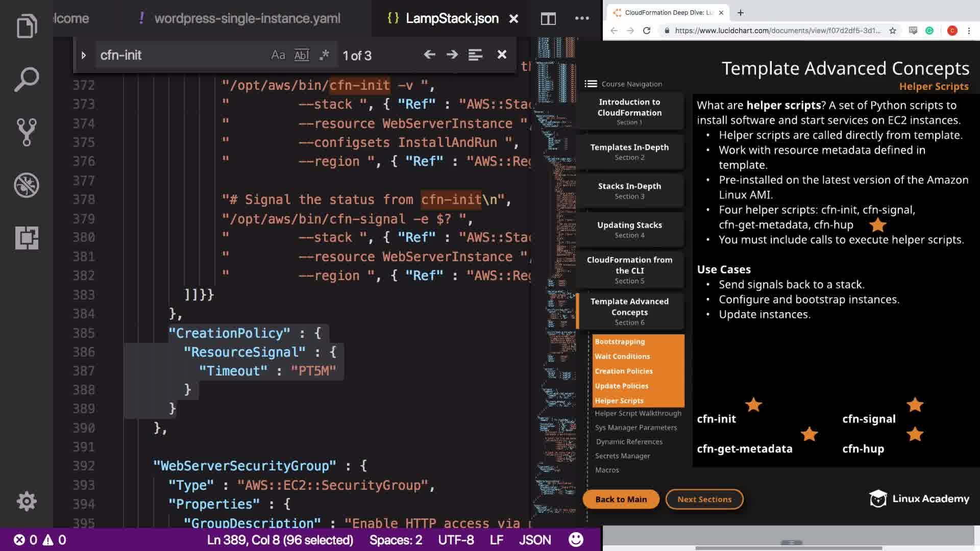Open the Extensions sidebar icon
980x551 pixels.
(27, 238)
